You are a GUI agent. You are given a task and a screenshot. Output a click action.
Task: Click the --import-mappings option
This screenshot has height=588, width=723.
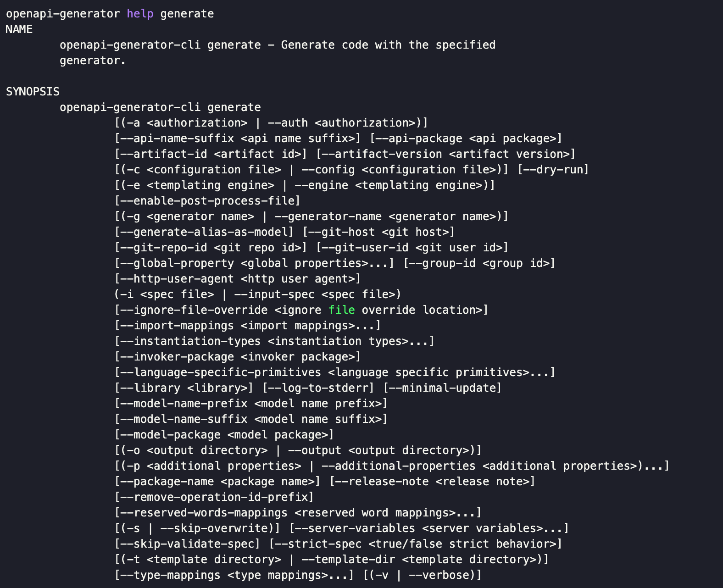click(248, 326)
